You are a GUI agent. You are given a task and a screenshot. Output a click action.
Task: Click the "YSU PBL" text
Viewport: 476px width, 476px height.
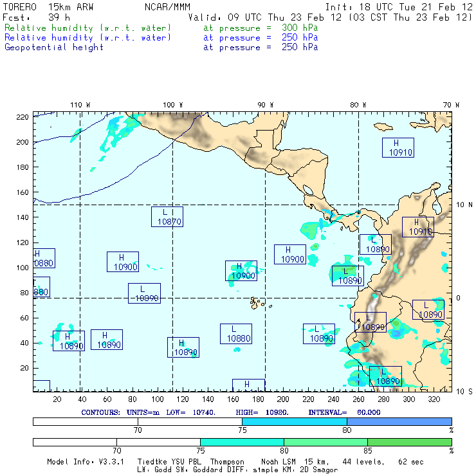click(186, 462)
